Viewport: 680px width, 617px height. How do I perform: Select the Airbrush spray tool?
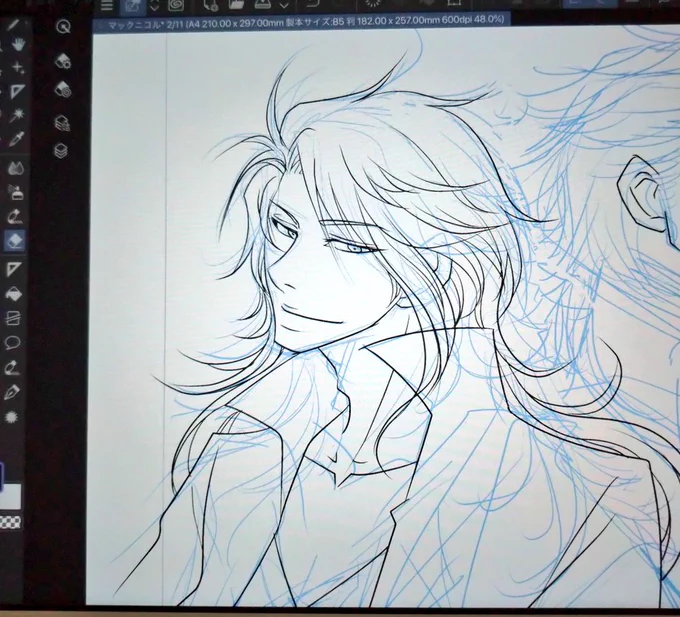tap(16, 192)
